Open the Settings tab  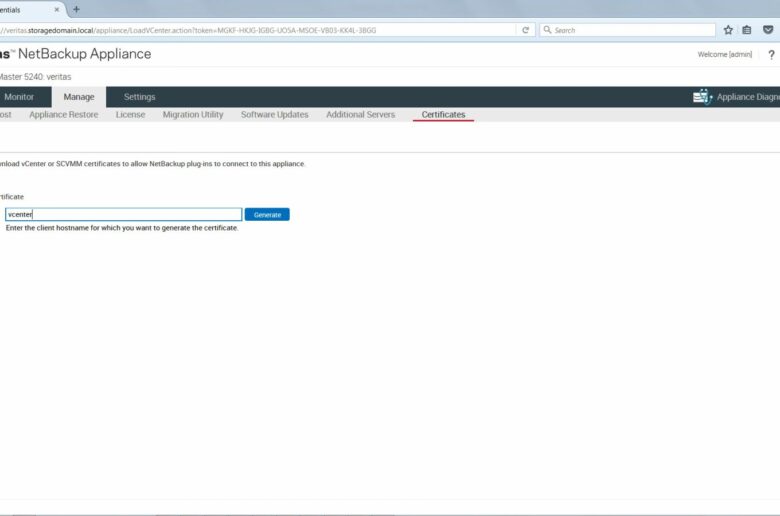click(139, 97)
